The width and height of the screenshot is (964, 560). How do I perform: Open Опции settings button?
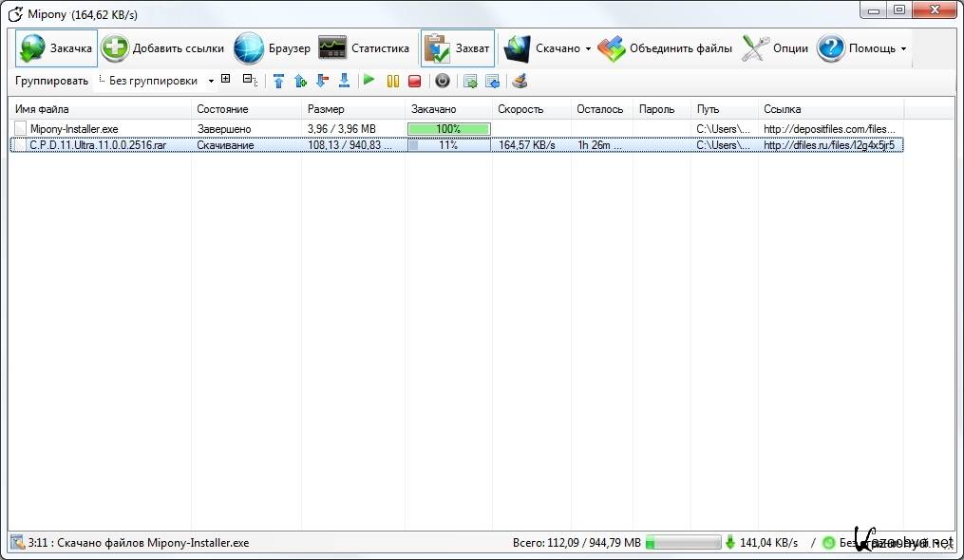click(x=775, y=48)
